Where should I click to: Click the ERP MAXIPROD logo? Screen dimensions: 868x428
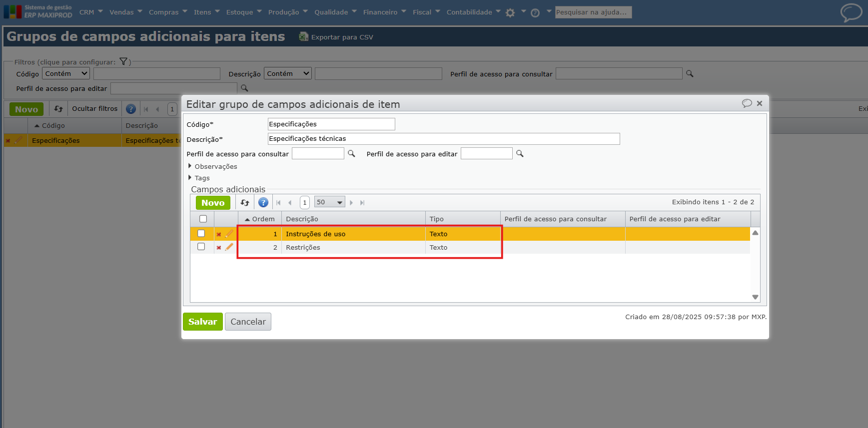38,11
